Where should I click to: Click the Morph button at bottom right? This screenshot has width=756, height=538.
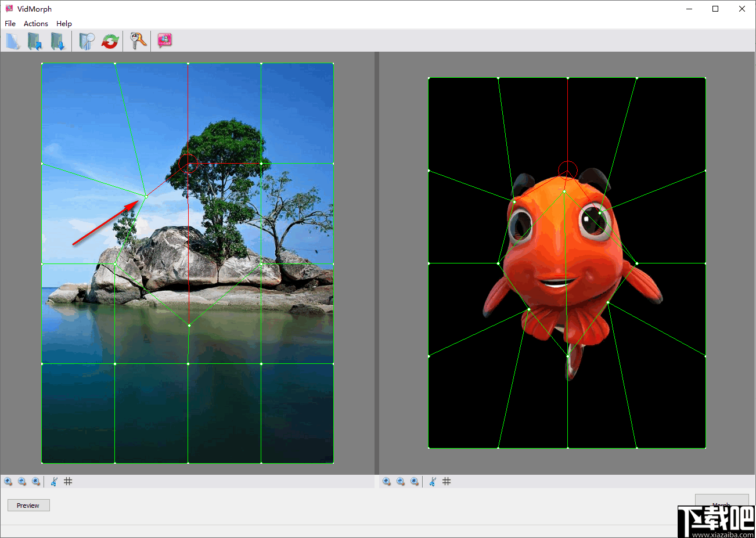coord(722,504)
